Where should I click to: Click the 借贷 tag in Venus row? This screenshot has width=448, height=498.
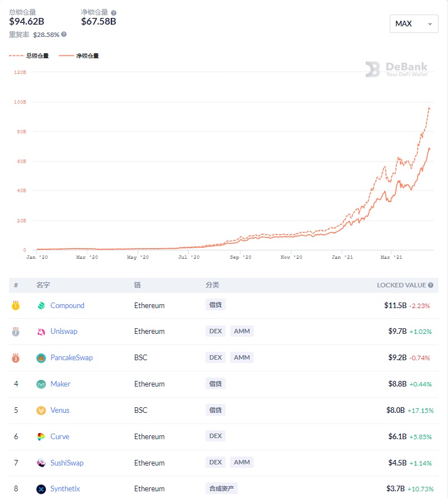[x=215, y=411]
